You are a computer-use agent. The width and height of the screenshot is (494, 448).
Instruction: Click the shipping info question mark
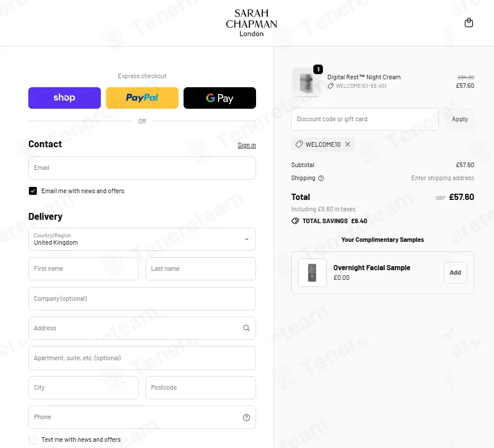(x=321, y=178)
